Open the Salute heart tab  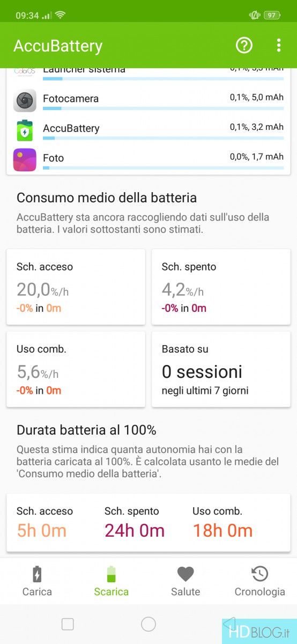185,581
